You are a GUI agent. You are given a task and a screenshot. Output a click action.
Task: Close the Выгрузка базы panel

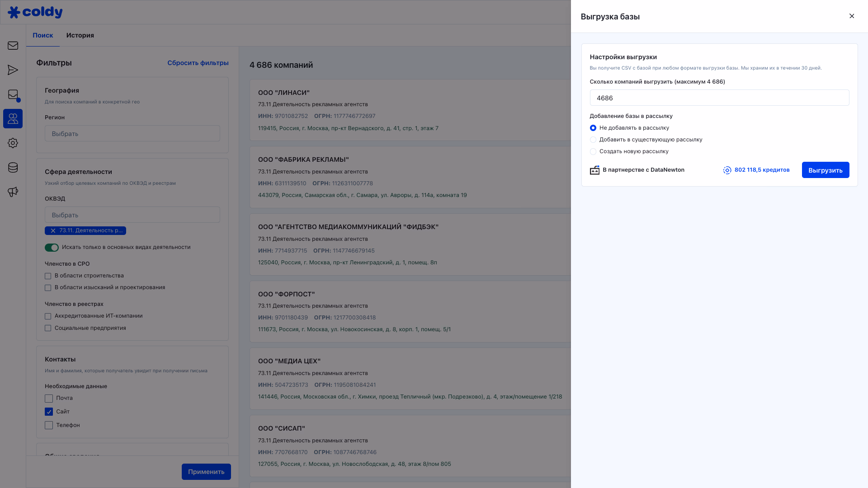pyautogui.click(x=852, y=16)
